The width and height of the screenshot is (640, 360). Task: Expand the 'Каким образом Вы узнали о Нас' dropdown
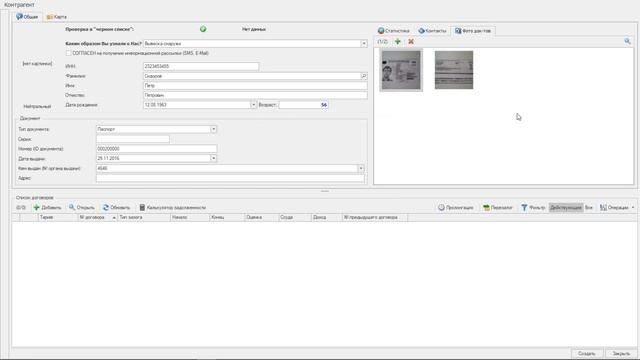click(364, 43)
